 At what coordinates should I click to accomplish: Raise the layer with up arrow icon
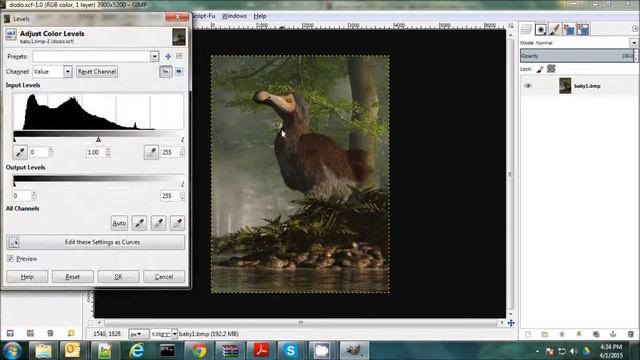click(562, 334)
